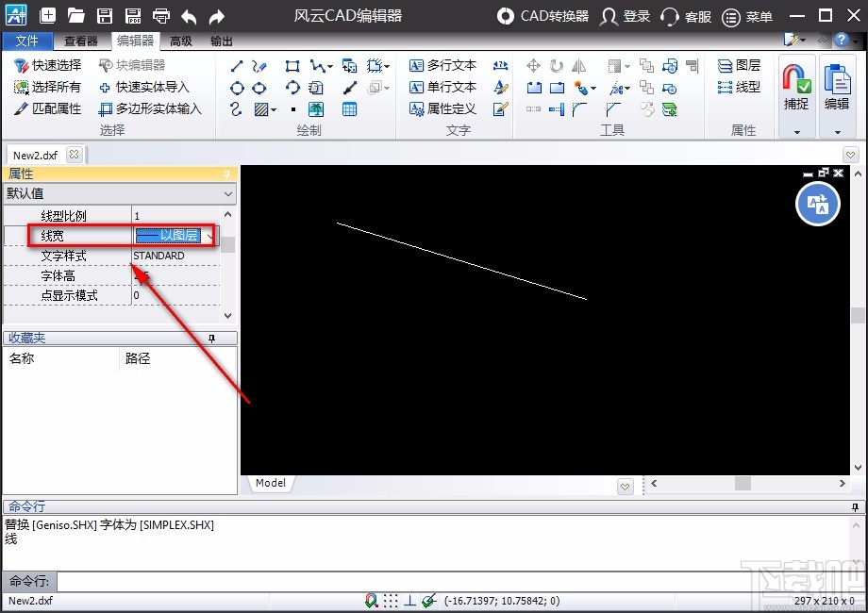
Task: Create a new file from the title bar
Action: pos(47,15)
